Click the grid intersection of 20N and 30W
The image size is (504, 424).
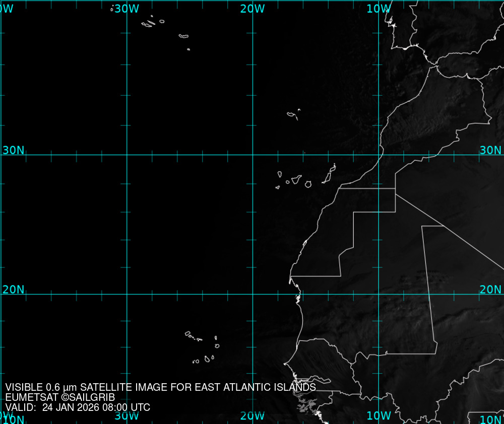coord(127,294)
